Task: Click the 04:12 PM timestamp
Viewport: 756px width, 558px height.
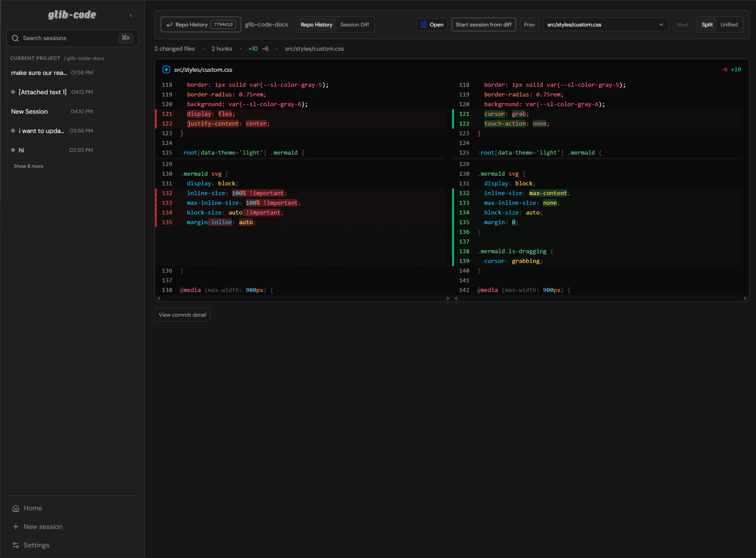Action: coord(82,92)
